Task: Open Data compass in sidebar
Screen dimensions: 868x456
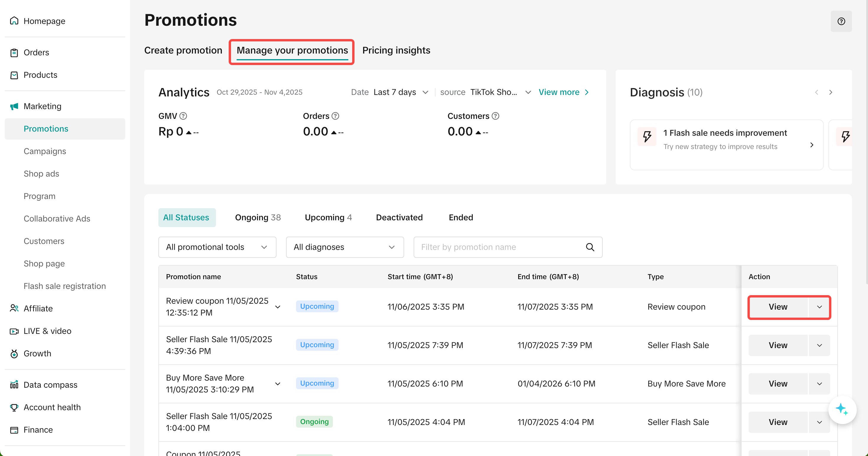Action: pyautogui.click(x=50, y=385)
